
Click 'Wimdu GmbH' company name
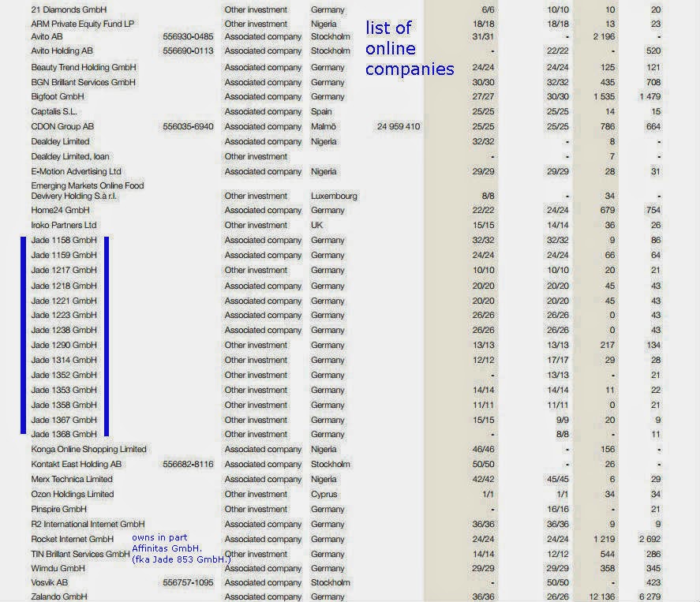tap(58, 569)
